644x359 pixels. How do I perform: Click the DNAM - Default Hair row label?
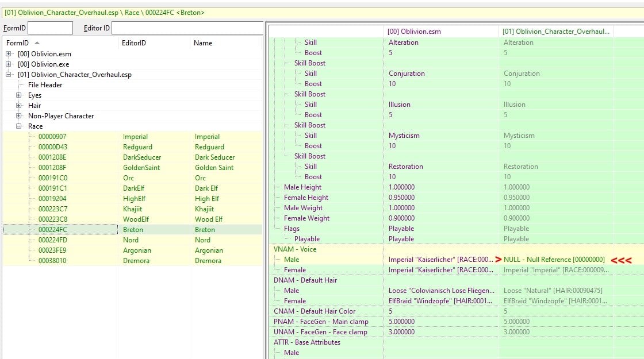[x=305, y=280]
